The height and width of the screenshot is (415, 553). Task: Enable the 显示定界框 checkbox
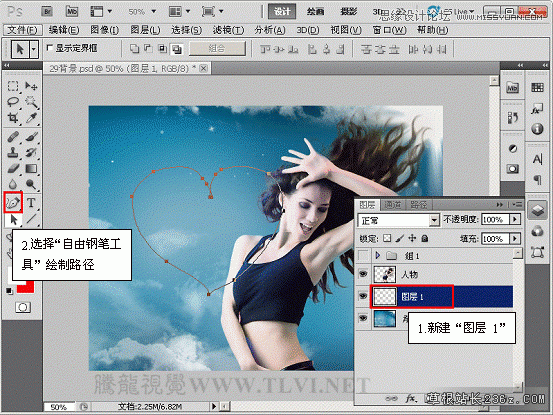pyautogui.click(x=49, y=48)
